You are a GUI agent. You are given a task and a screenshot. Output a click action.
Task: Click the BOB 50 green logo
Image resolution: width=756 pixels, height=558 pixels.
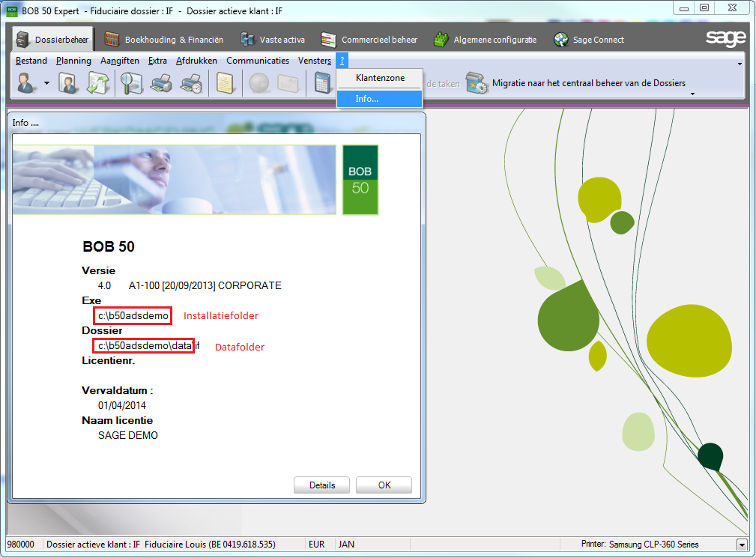[x=360, y=180]
